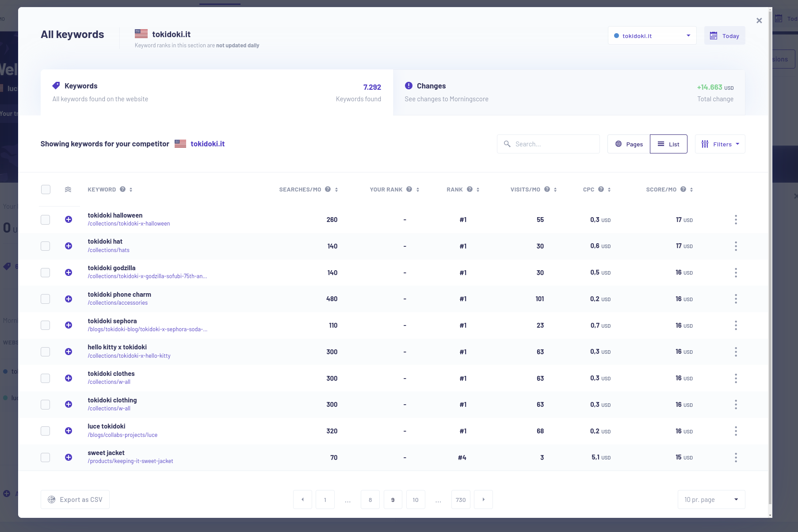This screenshot has height=532, width=798.
Task: Sort by RANK column arrows
Action: (x=478, y=190)
